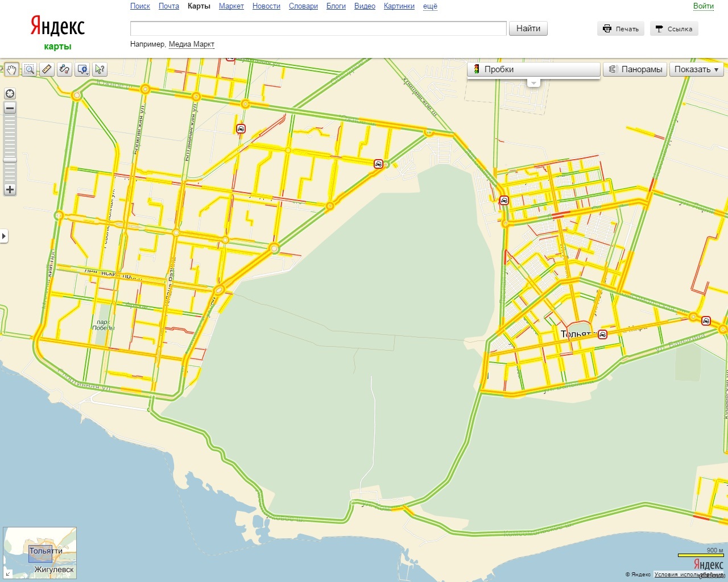Activate the ruler distance tool
Screen dimensions: 728x582
click(47, 69)
